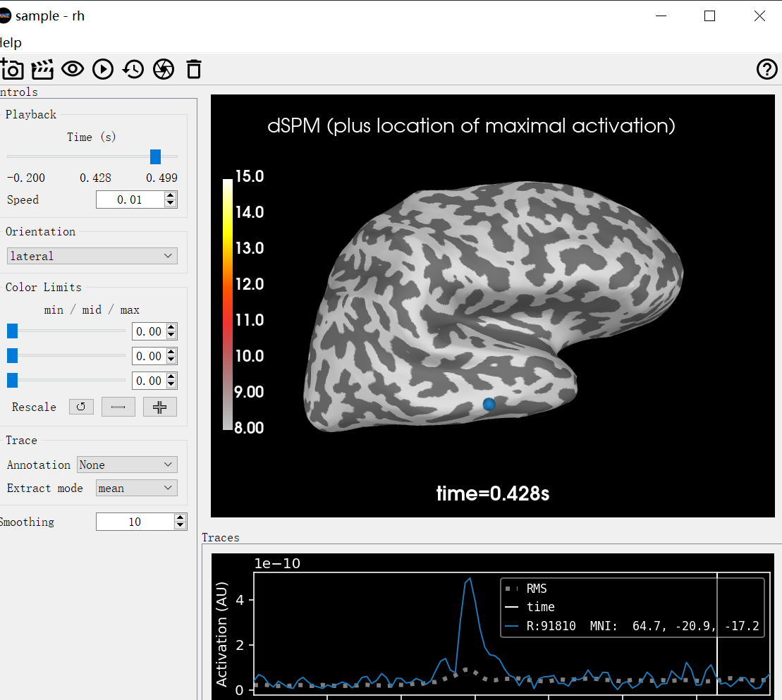Viewport: 782px width, 700px height.
Task: Click the min color limit slider handle
Action: click(12, 331)
